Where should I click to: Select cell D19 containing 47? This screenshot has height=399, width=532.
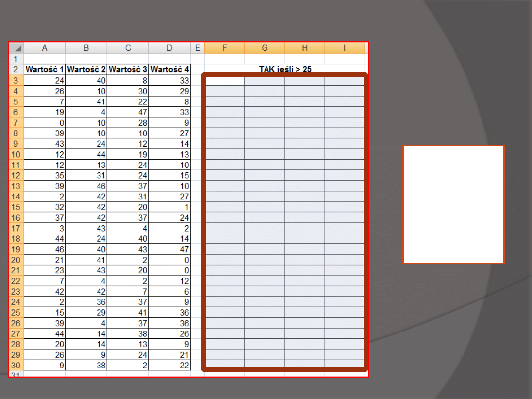click(169, 249)
